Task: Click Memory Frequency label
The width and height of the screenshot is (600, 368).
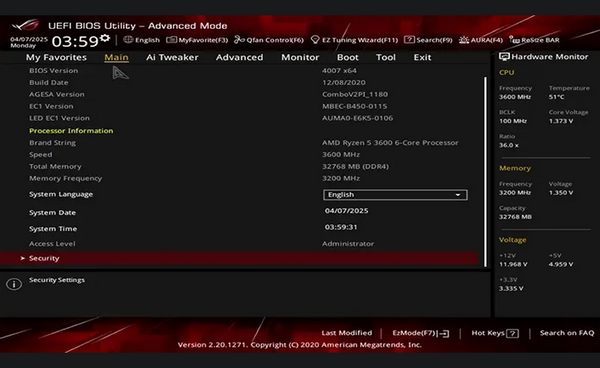Action: [x=65, y=178]
